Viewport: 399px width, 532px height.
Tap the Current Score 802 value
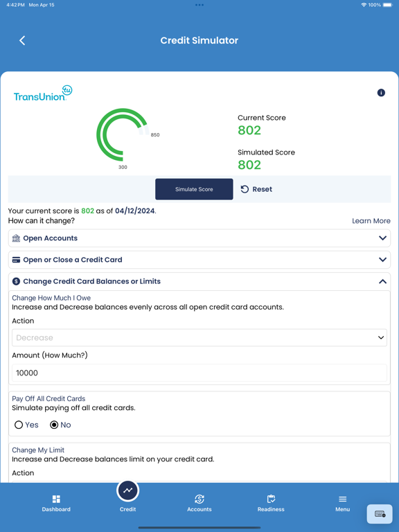pos(249,130)
